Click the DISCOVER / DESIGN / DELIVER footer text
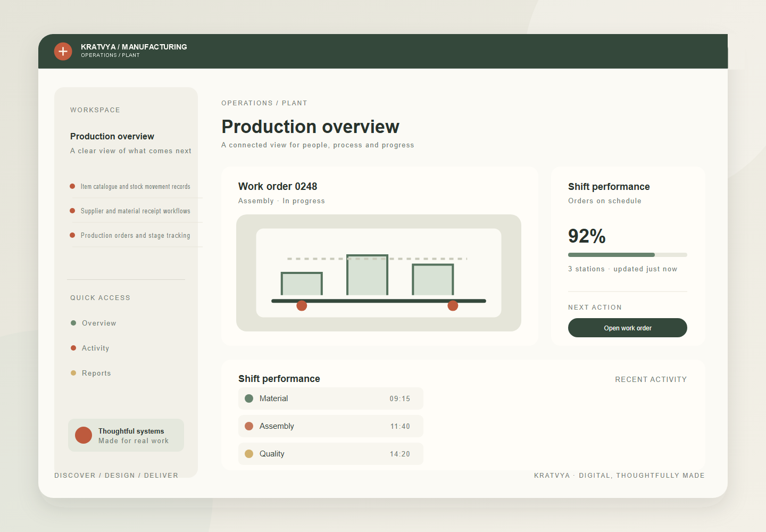The image size is (766, 532). coord(116,475)
